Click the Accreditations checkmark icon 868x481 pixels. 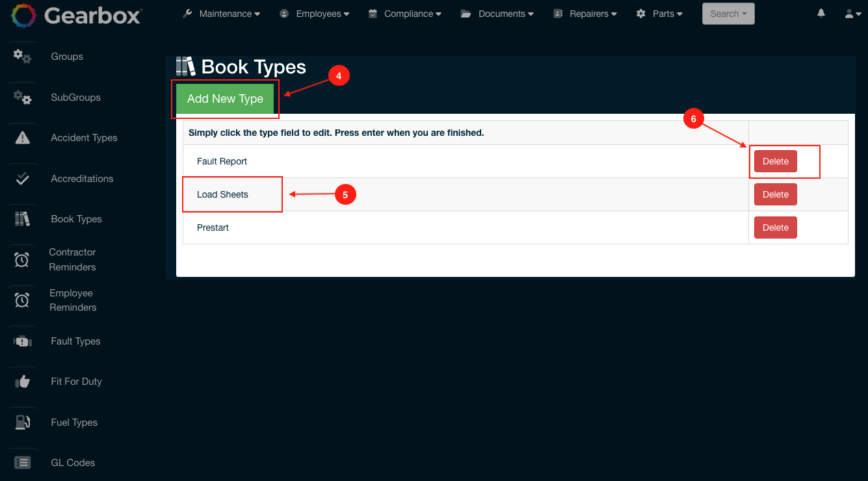click(x=22, y=179)
